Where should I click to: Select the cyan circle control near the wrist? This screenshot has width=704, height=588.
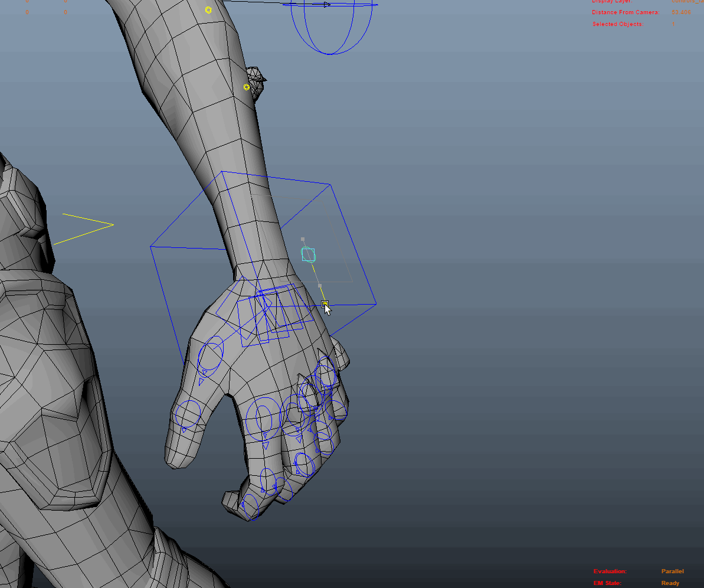pyautogui.click(x=308, y=254)
